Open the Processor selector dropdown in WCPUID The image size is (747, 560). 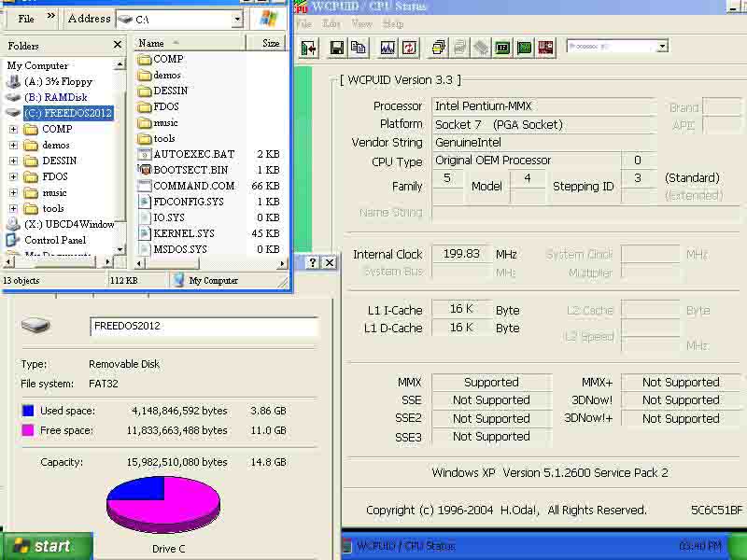coord(662,47)
